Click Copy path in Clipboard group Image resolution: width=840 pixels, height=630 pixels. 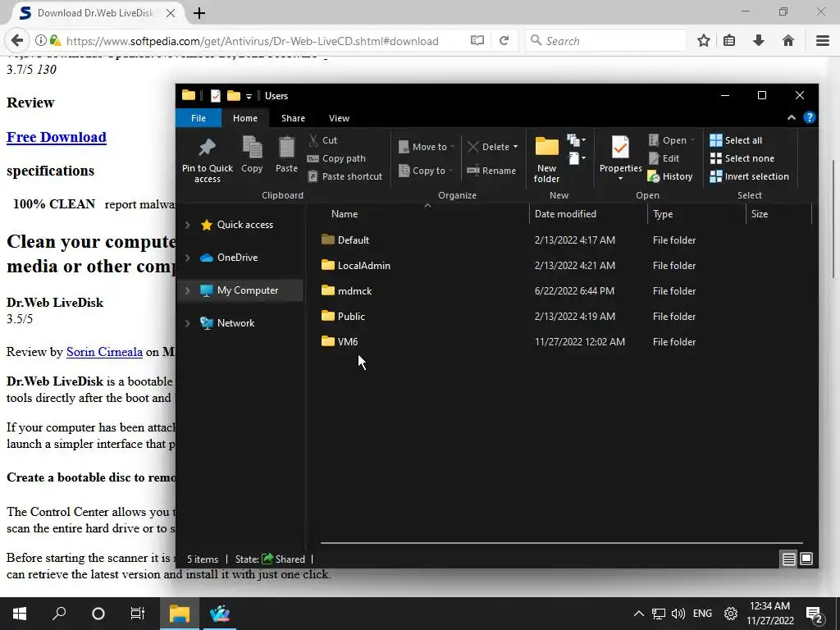(336, 158)
